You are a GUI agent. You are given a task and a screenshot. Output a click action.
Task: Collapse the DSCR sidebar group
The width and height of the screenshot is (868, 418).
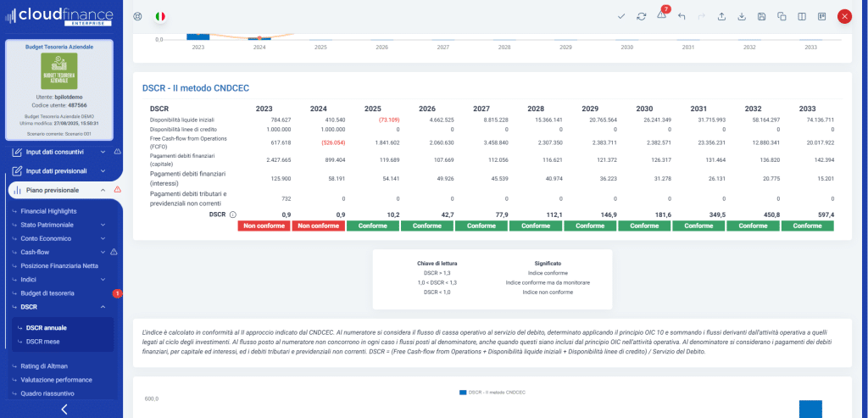coord(103,307)
